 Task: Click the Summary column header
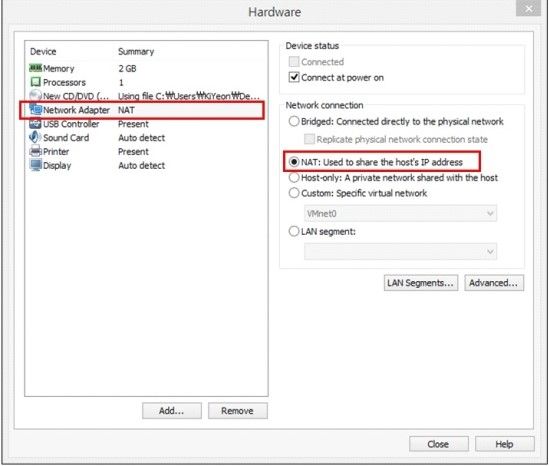pos(136,52)
